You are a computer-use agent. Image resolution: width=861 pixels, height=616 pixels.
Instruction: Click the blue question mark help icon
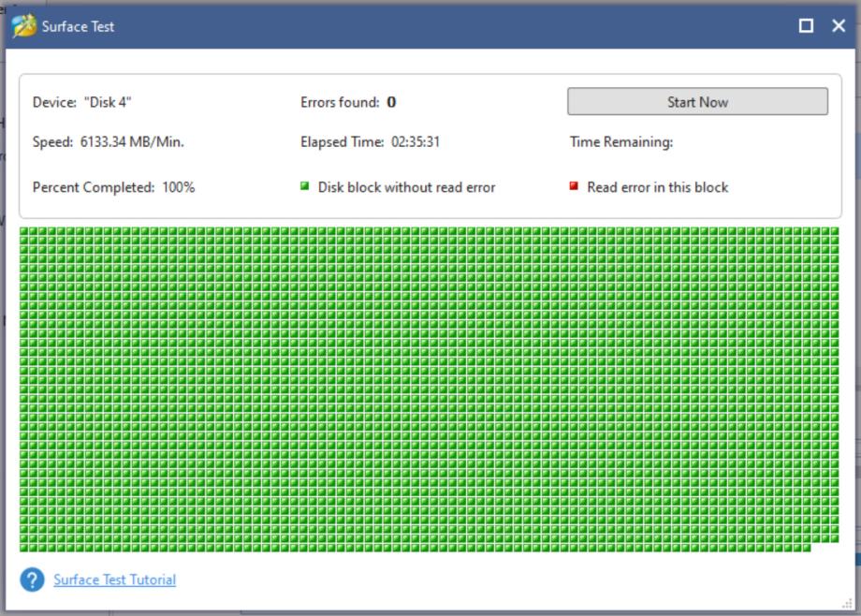(x=32, y=580)
